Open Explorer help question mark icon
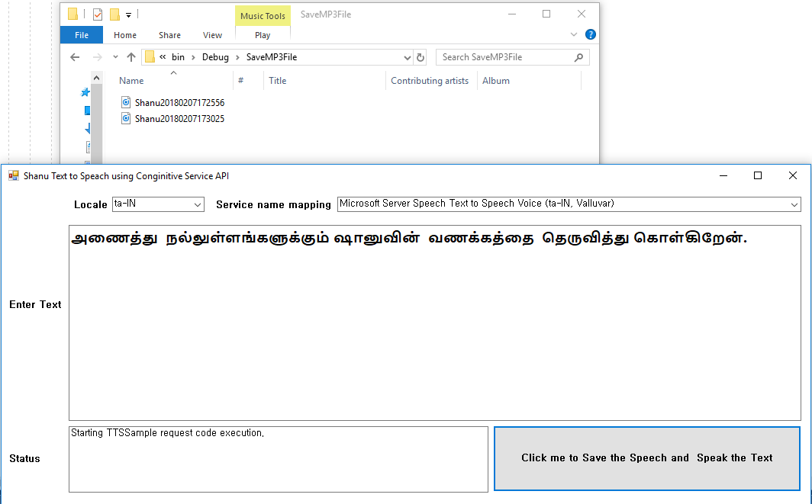The image size is (812, 504). point(591,34)
